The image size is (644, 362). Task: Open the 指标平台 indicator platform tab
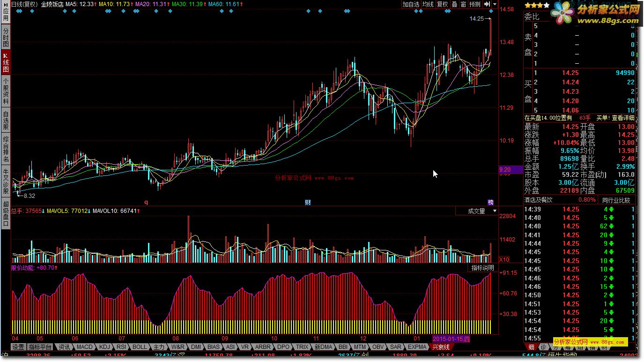(x=40, y=347)
